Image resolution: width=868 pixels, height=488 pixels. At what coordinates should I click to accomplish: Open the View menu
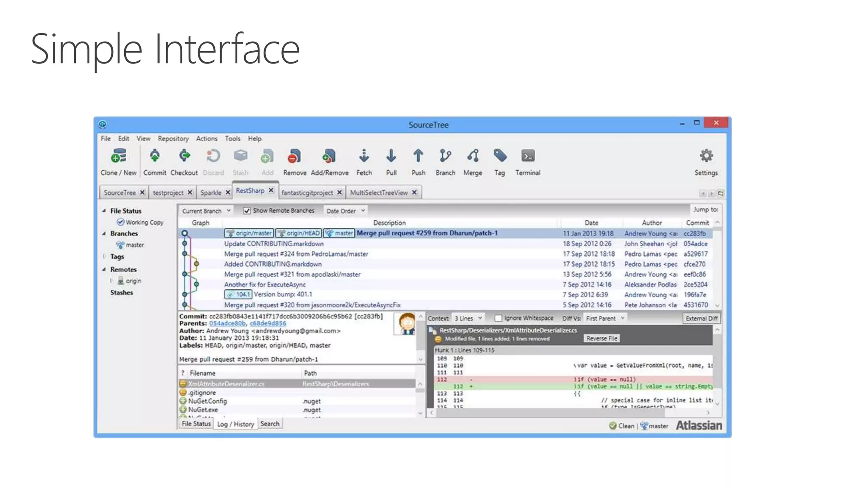point(143,139)
